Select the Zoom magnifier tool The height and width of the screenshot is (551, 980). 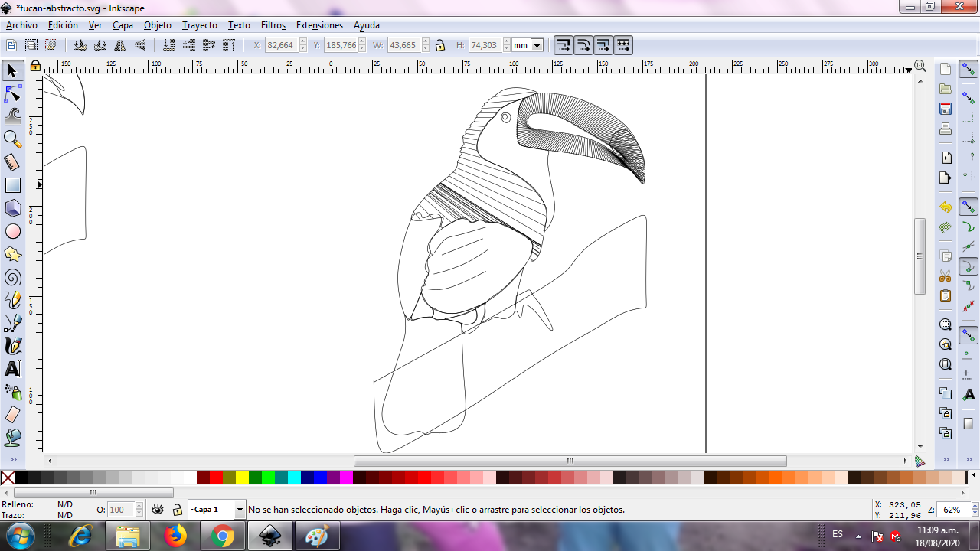(12, 139)
